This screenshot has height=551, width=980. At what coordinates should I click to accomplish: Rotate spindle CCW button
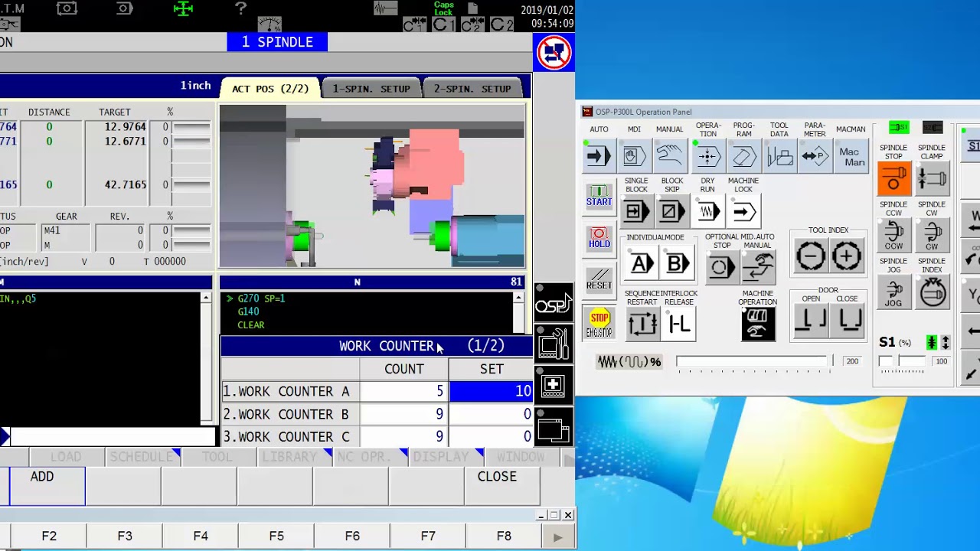click(x=893, y=236)
